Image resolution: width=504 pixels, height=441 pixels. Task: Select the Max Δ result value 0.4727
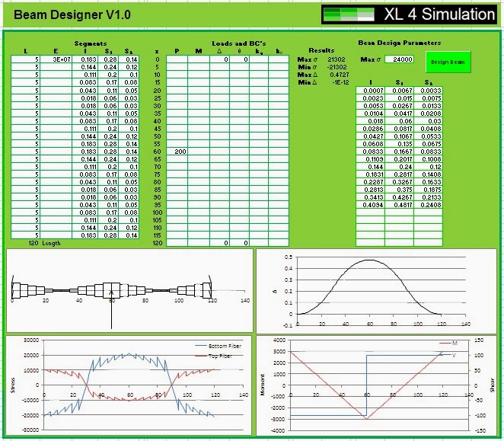click(339, 75)
